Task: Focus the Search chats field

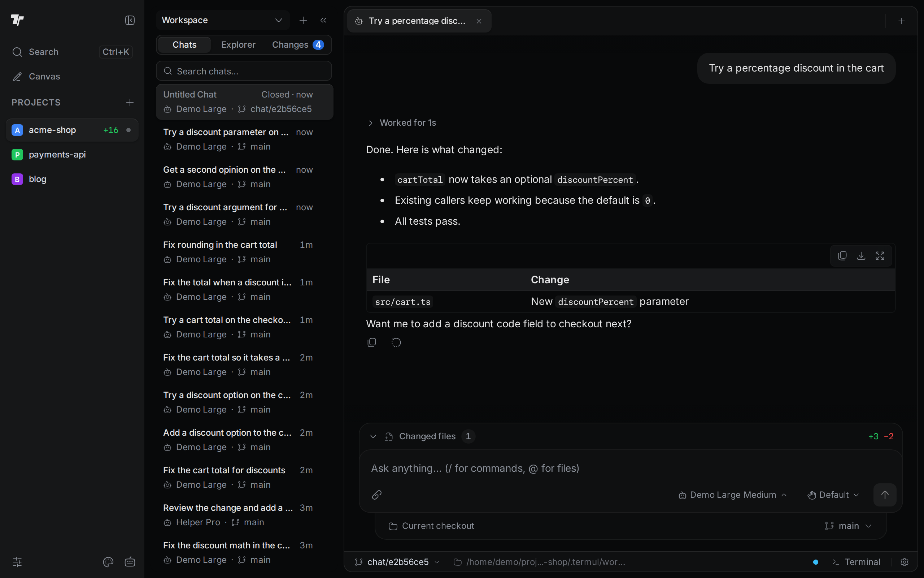Action: pos(244,71)
